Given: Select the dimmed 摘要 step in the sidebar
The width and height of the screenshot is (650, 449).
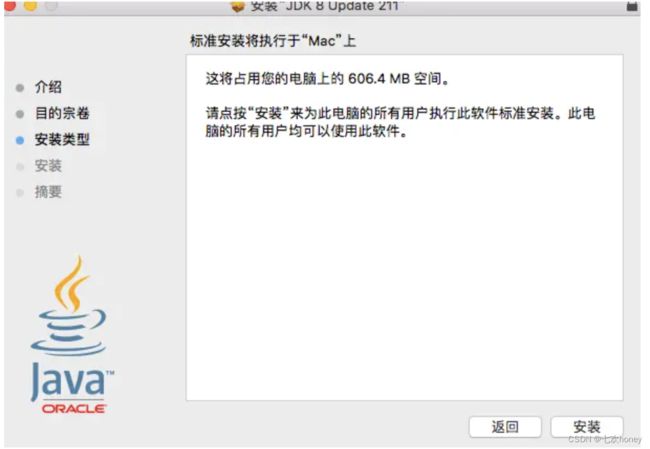Looking at the screenshot, I should (48, 192).
